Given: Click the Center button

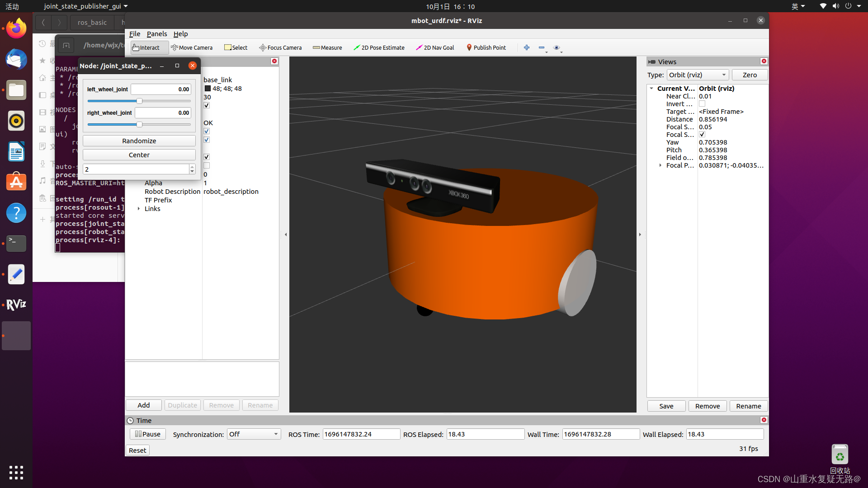Looking at the screenshot, I should point(139,155).
